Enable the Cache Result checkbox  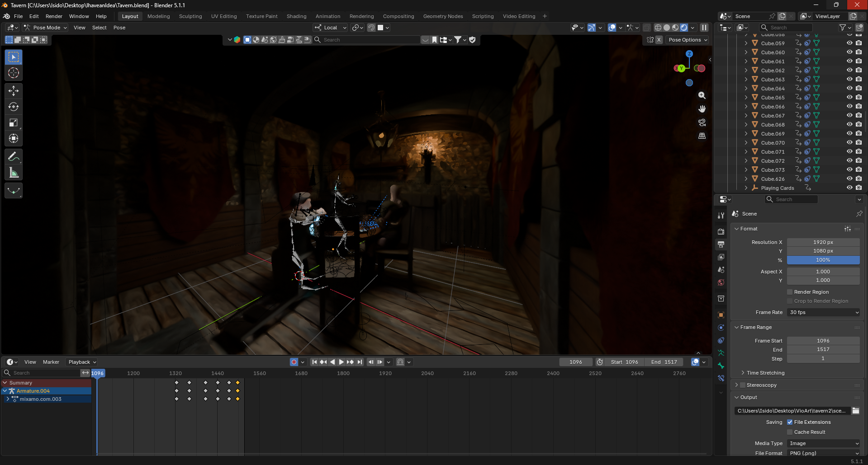coord(790,432)
